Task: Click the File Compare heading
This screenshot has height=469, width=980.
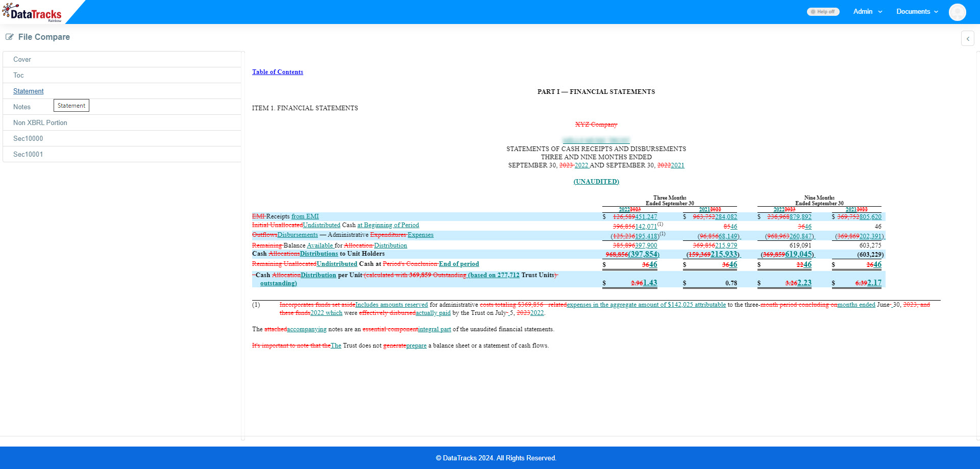Action: click(x=44, y=37)
